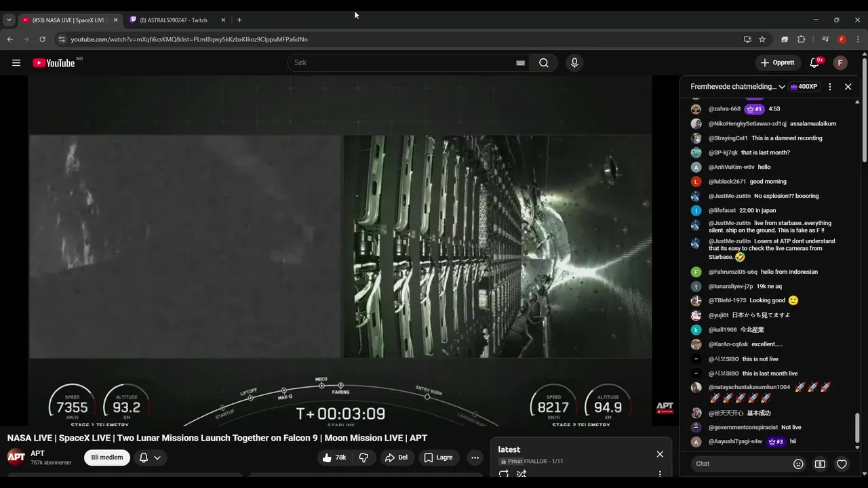Open the YouTube account avatar menu
Image resolution: width=868 pixels, height=488 pixels.
point(840,63)
